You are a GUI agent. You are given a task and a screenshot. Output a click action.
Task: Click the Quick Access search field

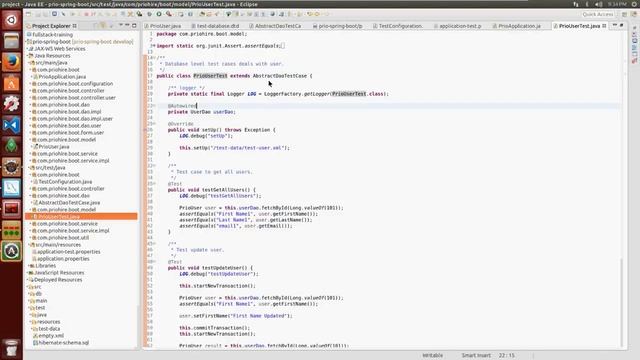pos(598,14)
